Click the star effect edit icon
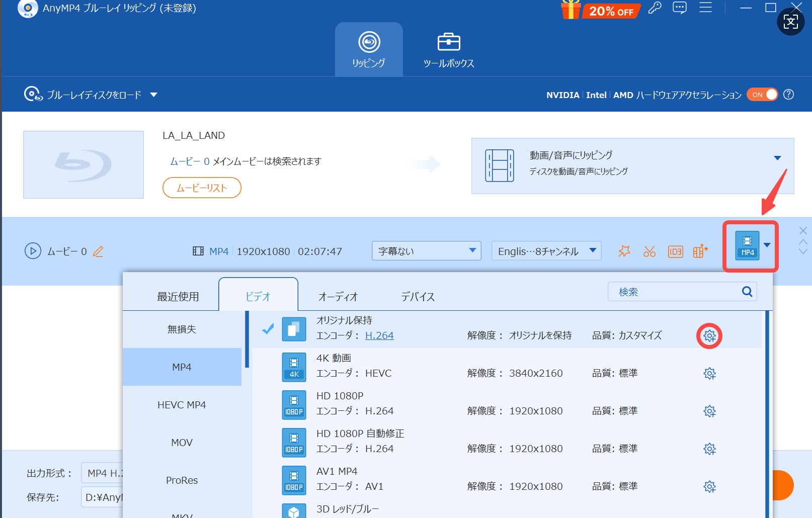The height and width of the screenshot is (518, 812). point(624,251)
